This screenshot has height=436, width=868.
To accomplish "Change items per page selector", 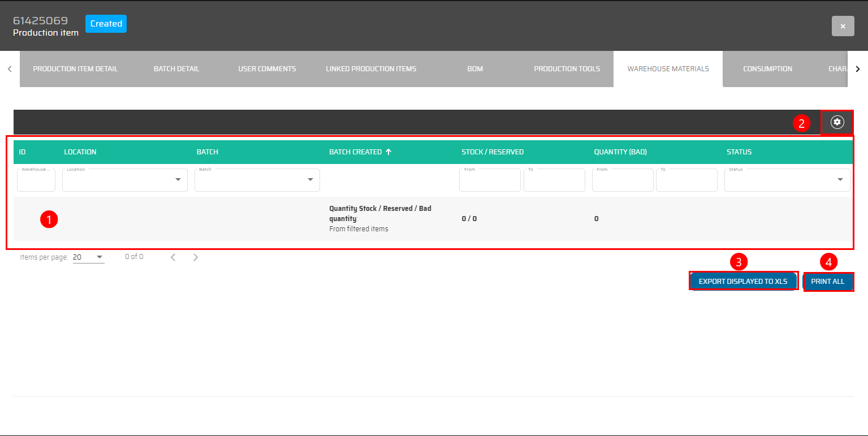I will pos(88,257).
